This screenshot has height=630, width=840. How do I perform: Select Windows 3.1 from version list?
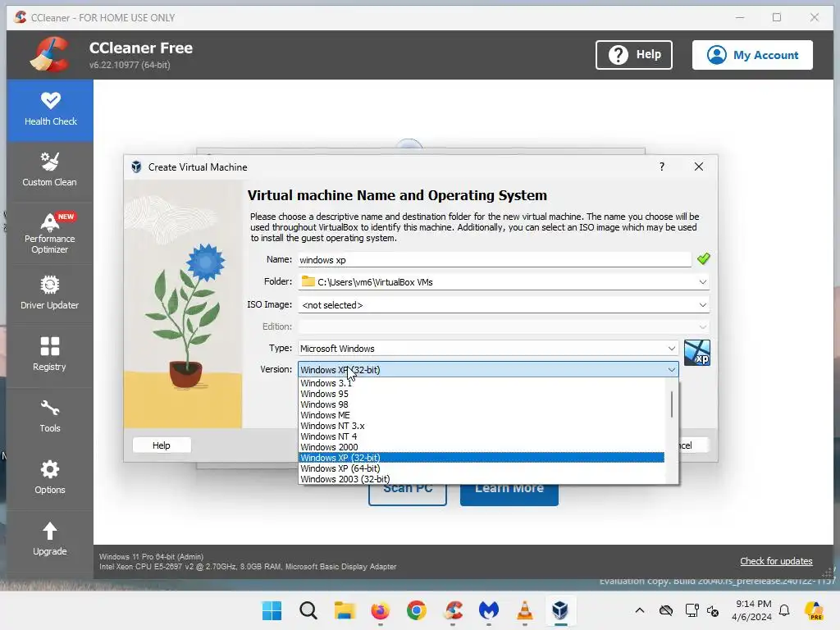pyautogui.click(x=481, y=383)
